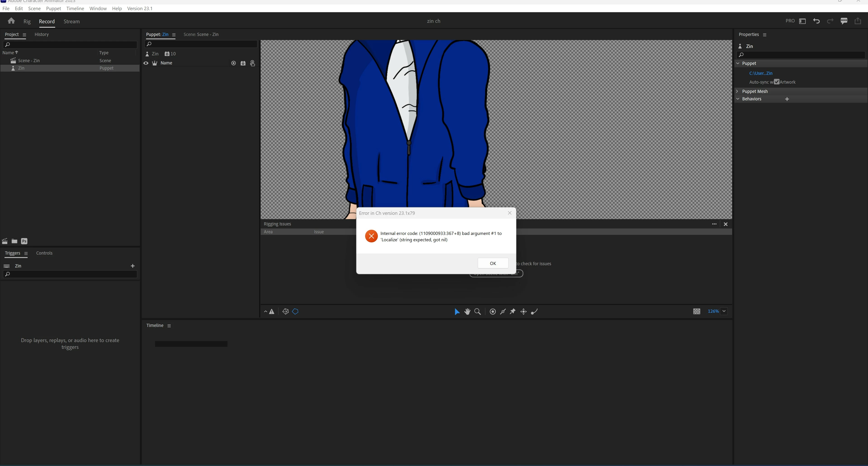Click the Home icon
The height and width of the screenshot is (466, 868).
11,21
